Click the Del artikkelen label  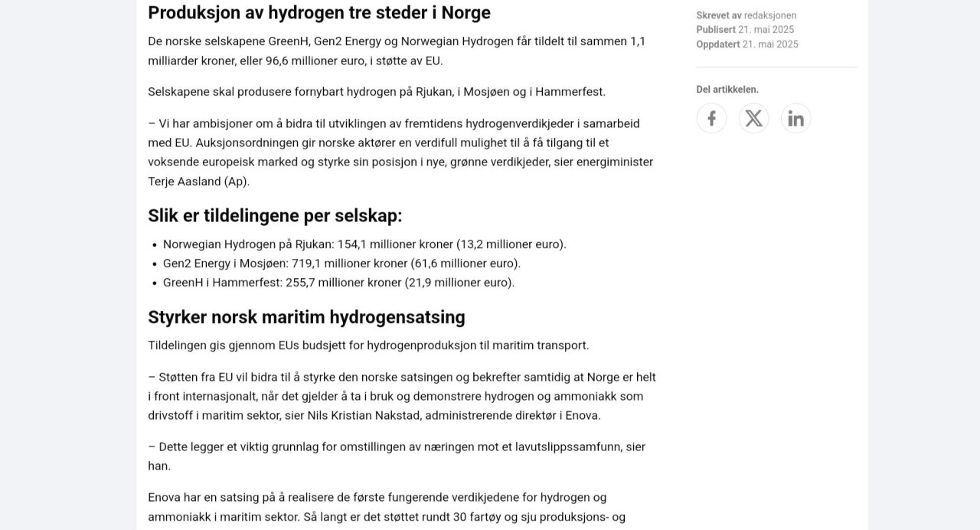[727, 89]
